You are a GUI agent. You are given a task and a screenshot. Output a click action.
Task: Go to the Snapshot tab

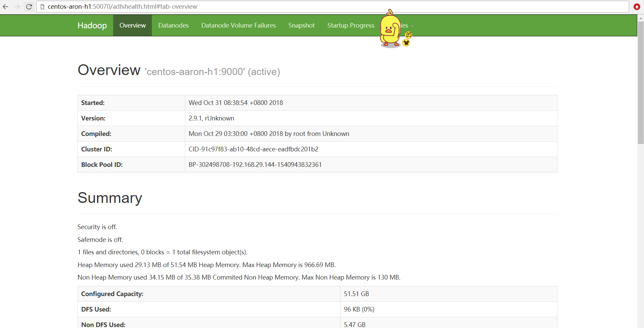click(301, 26)
